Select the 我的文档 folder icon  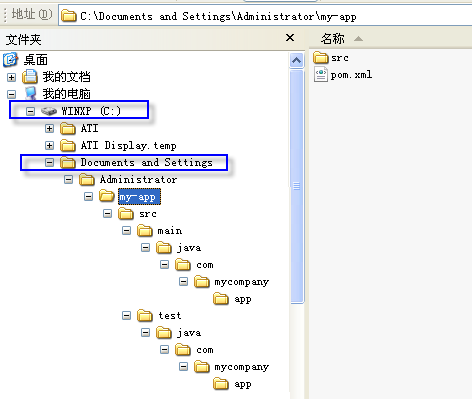(30, 77)
